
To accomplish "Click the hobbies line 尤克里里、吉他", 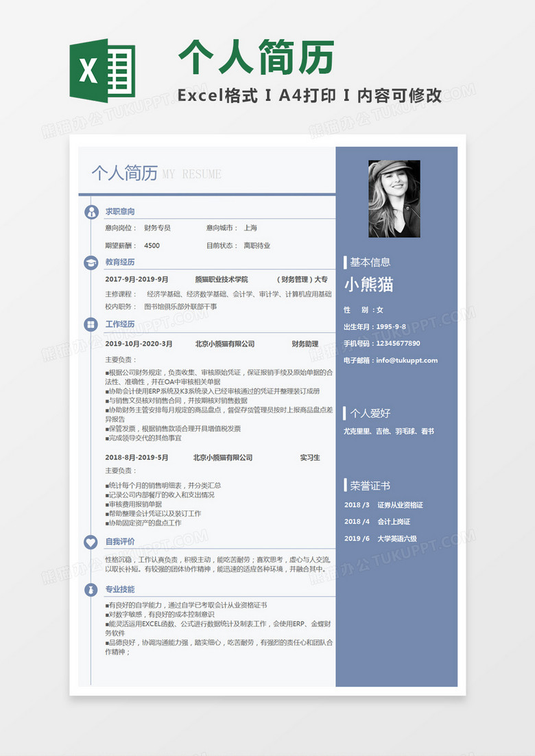I will tap(389, 432).
